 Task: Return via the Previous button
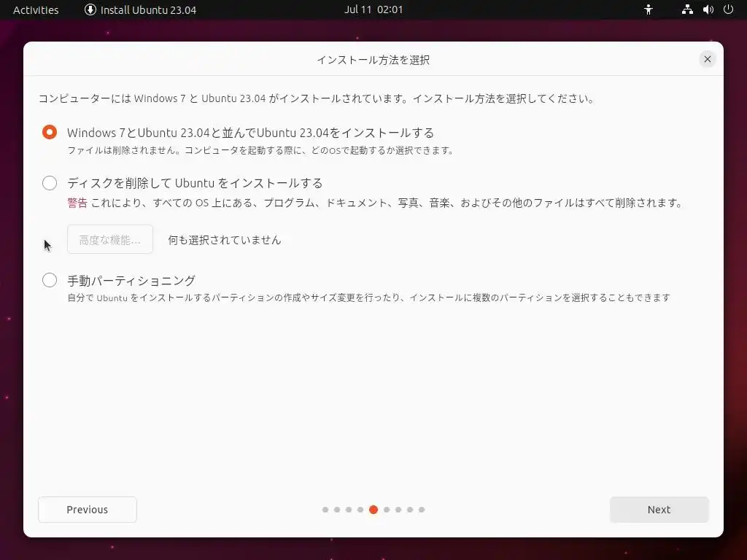tap(88, 510)
